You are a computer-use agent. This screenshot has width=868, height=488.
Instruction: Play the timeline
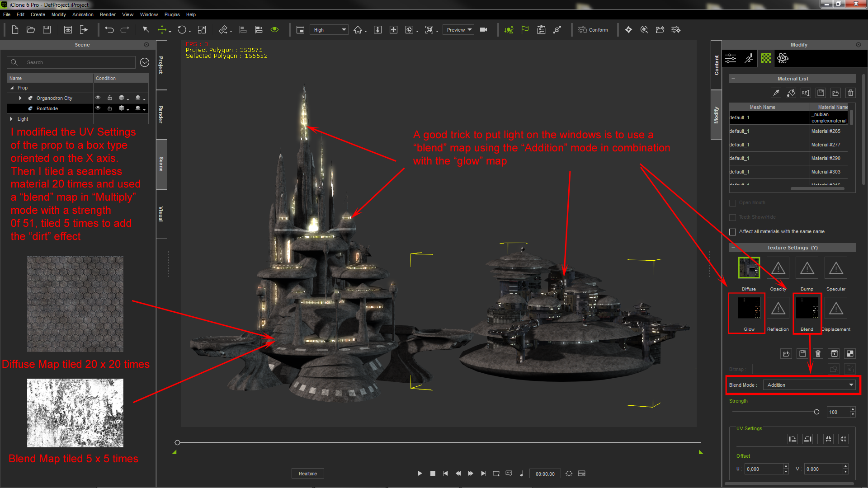(x=420, y=474)
